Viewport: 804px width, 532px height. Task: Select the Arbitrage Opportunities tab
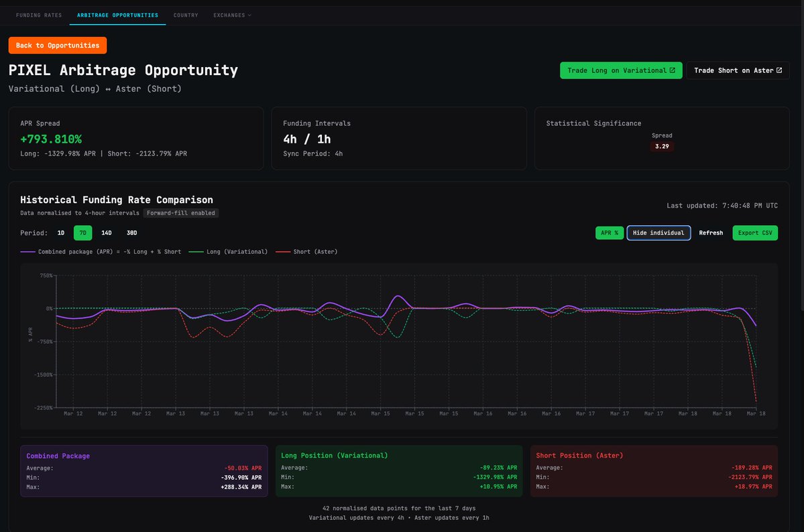pos(117,15)
